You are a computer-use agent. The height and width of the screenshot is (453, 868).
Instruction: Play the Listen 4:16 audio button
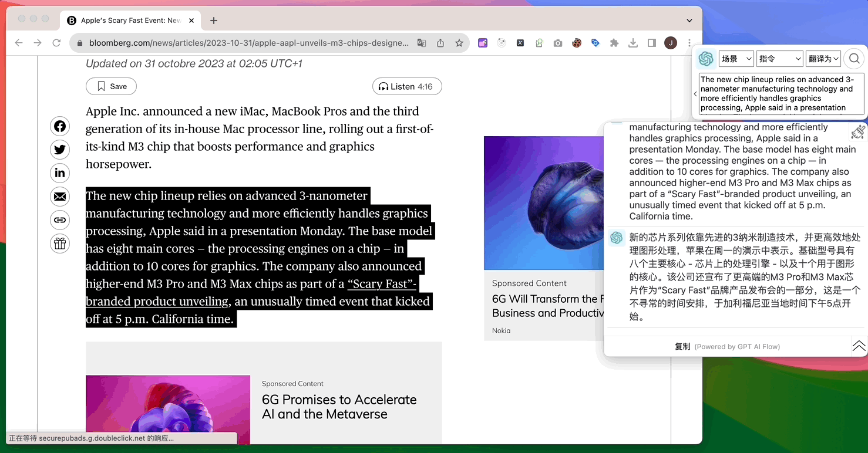407,86
